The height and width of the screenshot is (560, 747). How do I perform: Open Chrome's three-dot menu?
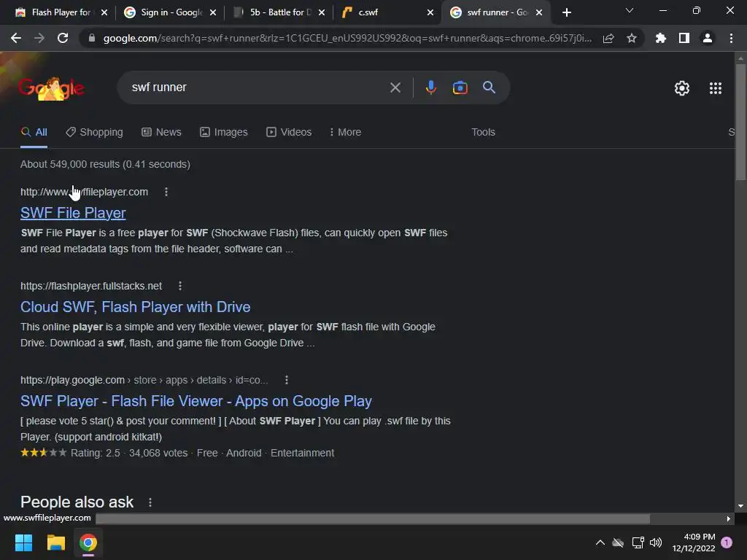coord(731,38)
